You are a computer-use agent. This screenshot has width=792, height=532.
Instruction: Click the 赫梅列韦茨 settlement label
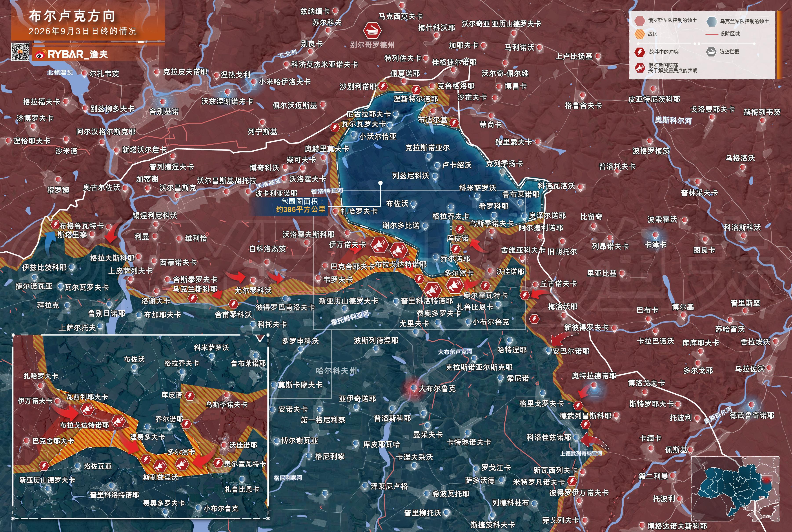coord(762,112)
